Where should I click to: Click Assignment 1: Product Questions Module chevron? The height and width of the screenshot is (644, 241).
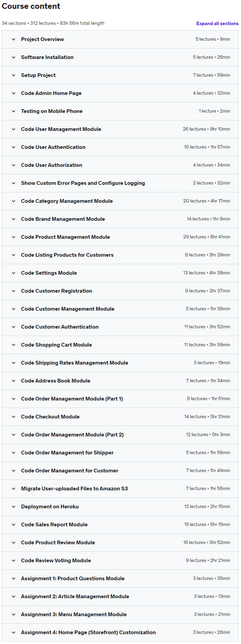point(14,579)
